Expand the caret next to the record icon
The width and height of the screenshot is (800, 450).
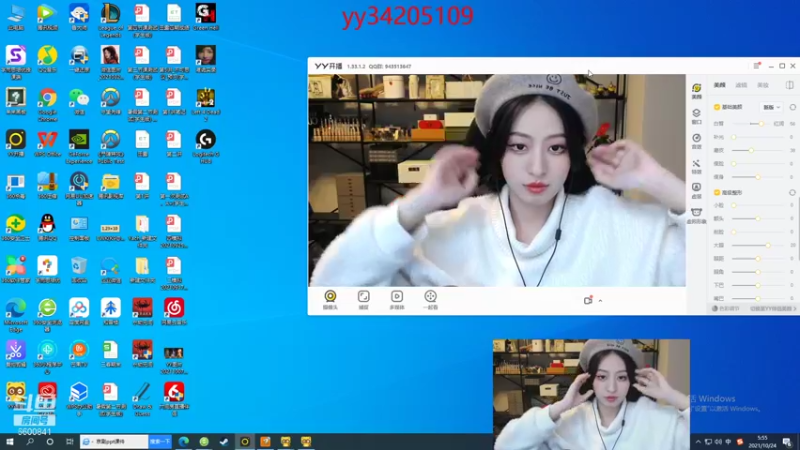click(601, 301)
